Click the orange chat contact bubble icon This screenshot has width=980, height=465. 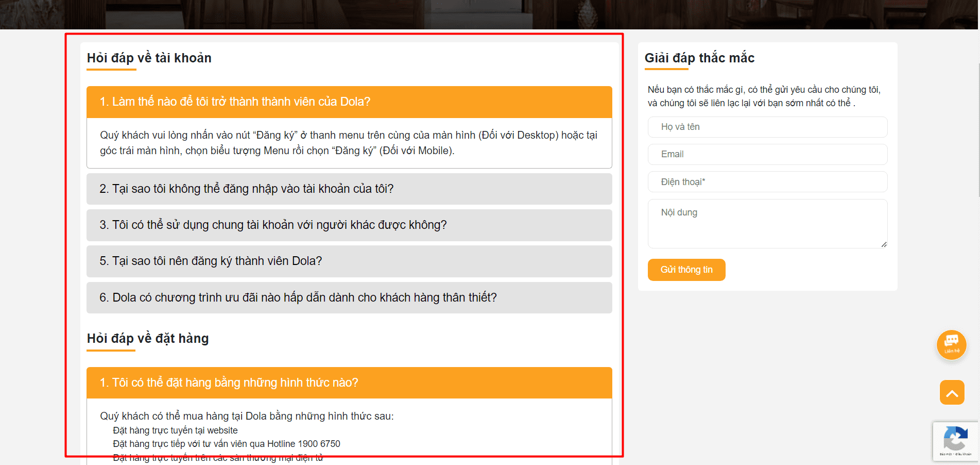pos(951,344)
